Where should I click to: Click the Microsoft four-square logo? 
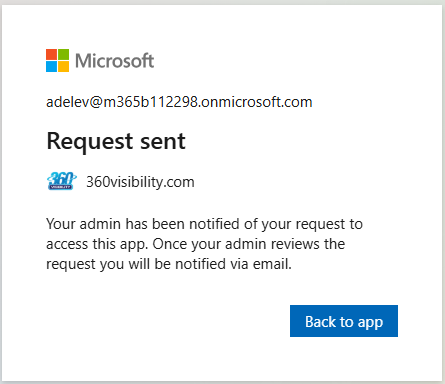tap(58, 60)
